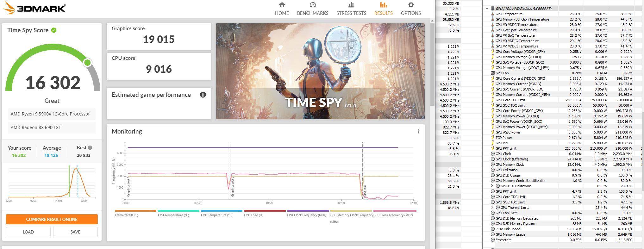
Task: Open the HOME tab in 3DMark
Action: 282,9
